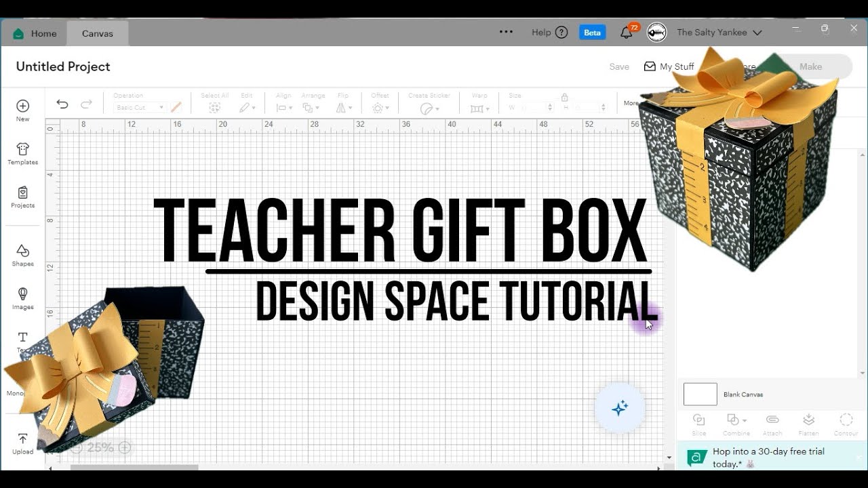Open The Salty Yankee account menu
Image resolution: width=868 pixels, height=488 pixels.
719,33
